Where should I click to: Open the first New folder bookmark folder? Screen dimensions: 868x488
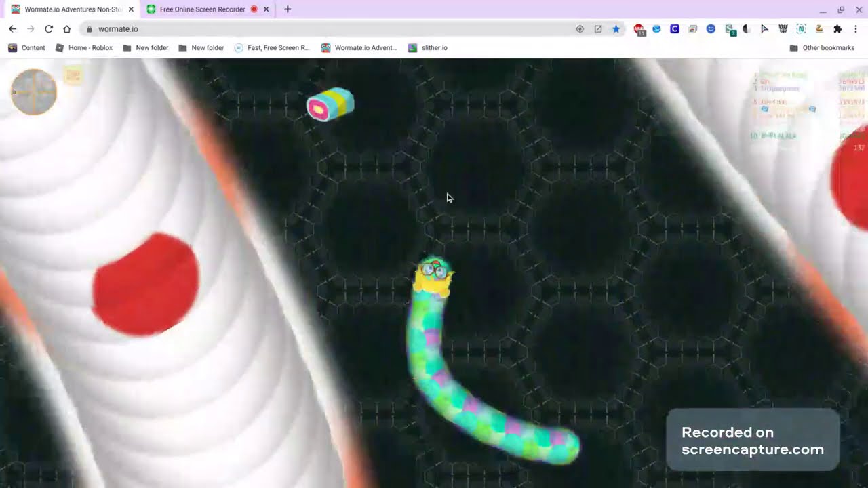[x=146, y=48]
